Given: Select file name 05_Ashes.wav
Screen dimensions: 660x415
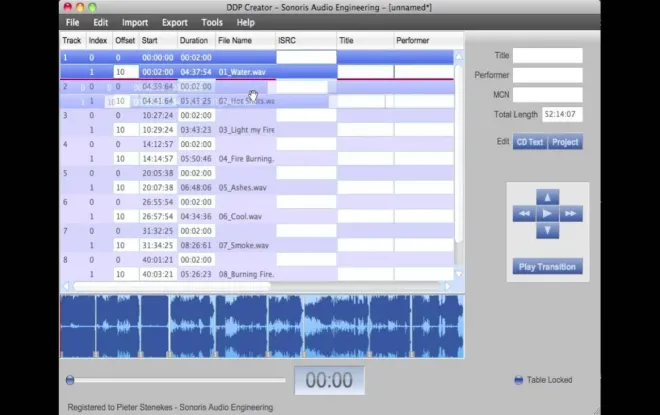Looking at the screenshot, I should [242, 187].
